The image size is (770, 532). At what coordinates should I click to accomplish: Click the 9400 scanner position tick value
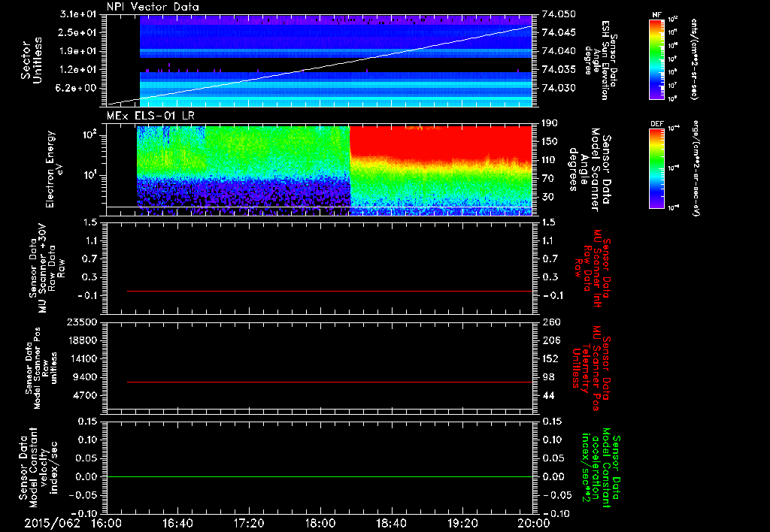(86, 377)
